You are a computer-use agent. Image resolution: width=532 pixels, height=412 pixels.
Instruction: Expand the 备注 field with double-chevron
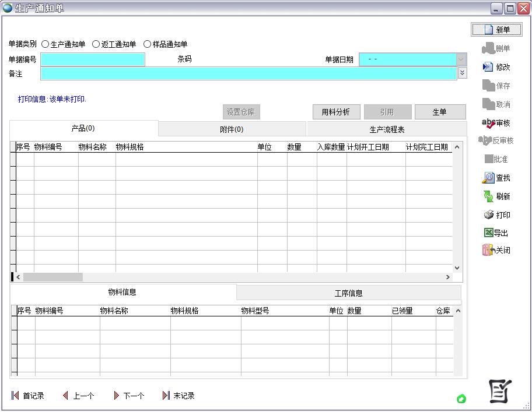pyautogui.click(x=463, y=73)
